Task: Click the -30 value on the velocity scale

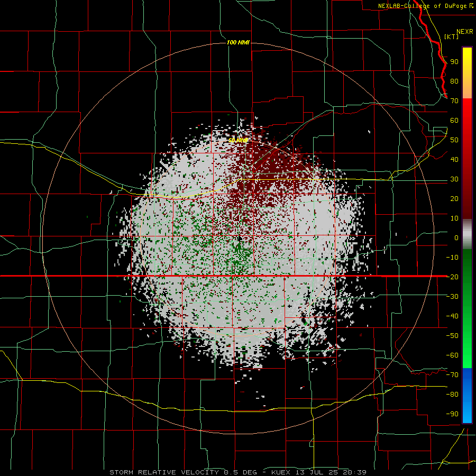Action: pos(452,297)
